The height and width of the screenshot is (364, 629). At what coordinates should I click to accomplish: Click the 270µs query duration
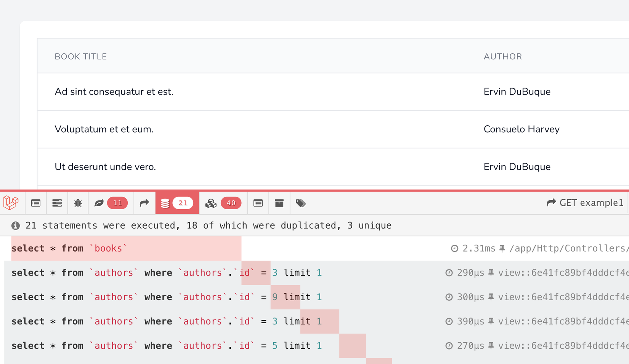point(470,346)
